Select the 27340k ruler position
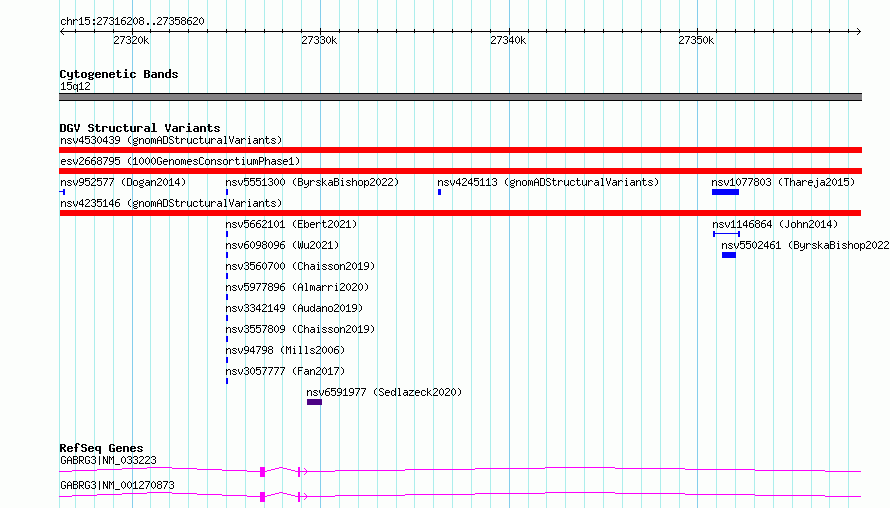Viewport: 890px width, 508px height. 508,40
